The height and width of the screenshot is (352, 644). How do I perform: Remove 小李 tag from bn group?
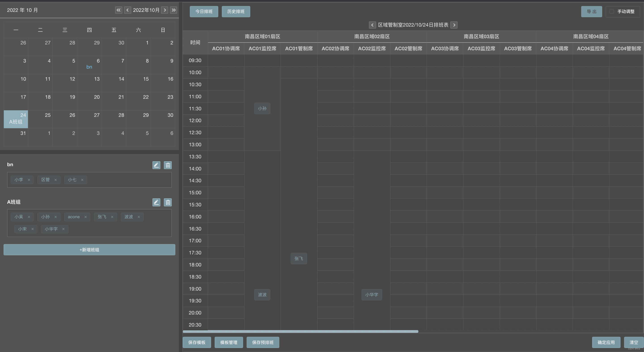29,180
